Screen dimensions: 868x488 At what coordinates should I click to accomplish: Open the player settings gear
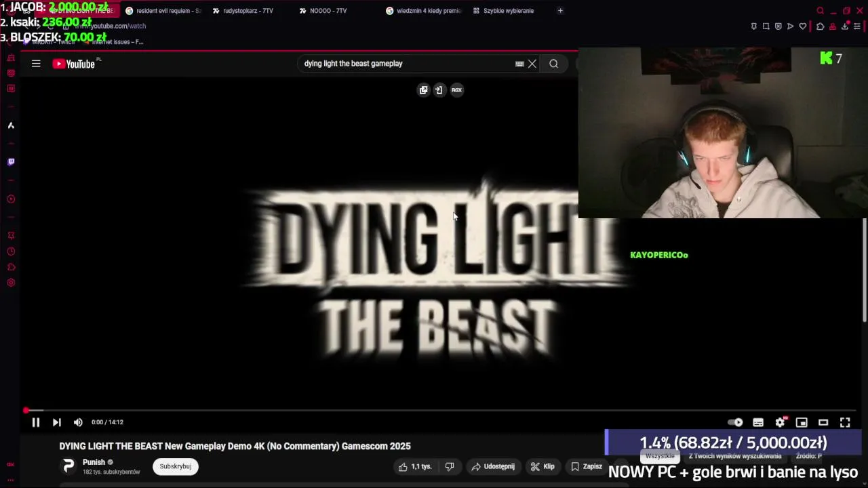coord(781,422)
